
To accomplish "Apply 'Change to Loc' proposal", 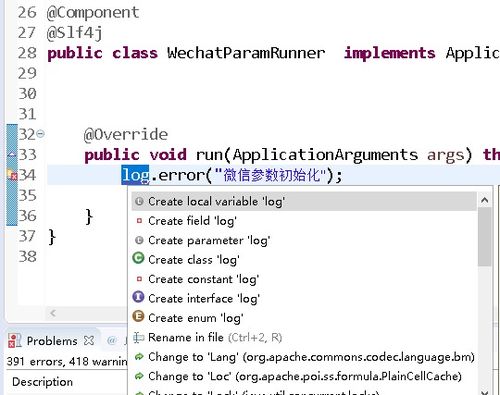I will [304, 376].
